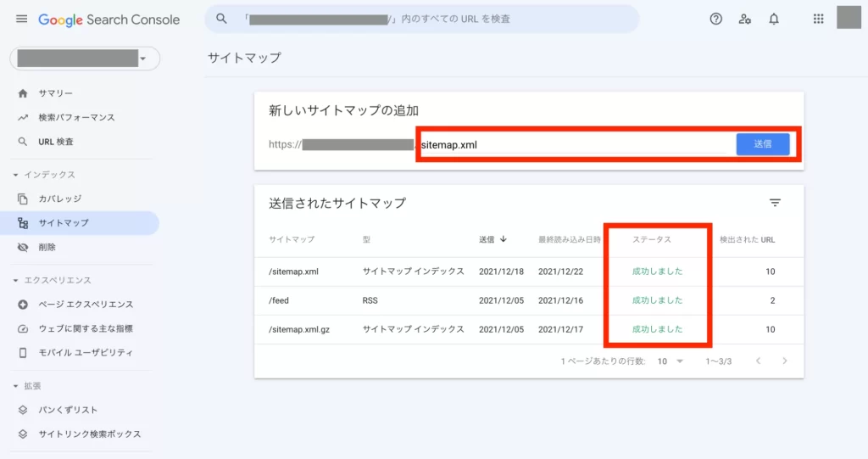This screenshot has width=868, height=459.
Task: Select カバレッジ in the sidebar
Action: [x=59, y=199]
